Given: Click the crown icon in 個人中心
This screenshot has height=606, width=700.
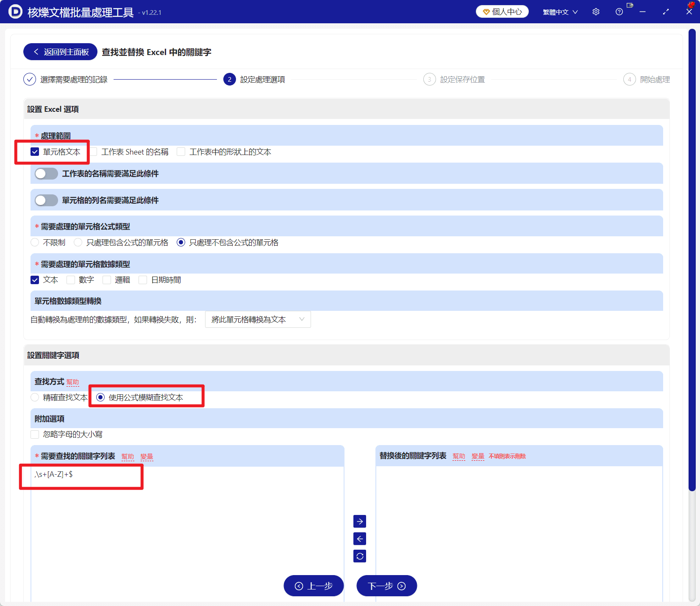Looking at the screenshot, I should 486,11.
